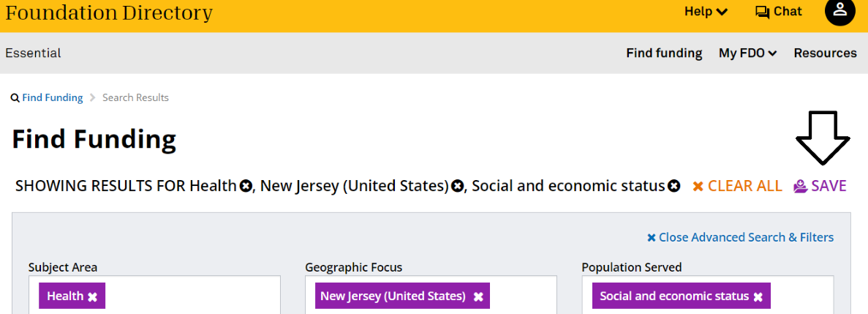Click inside the Geographic Focus field
Screen dimensions: 868x314
click(523, 296)
